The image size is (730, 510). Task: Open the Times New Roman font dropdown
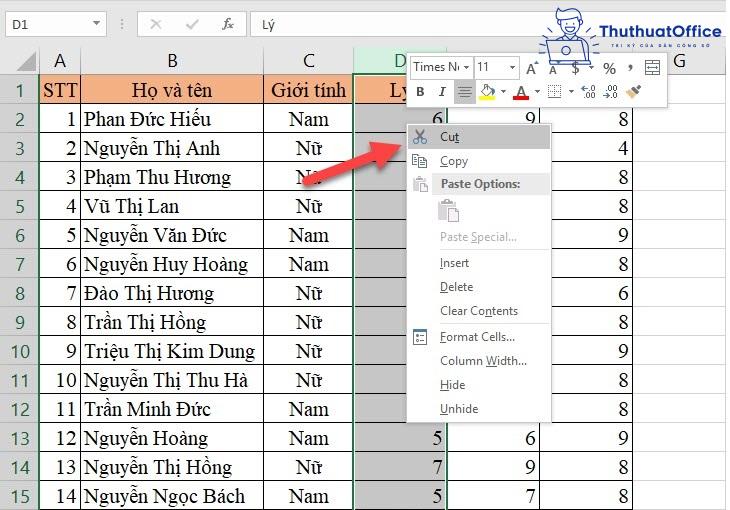(466, 68)
